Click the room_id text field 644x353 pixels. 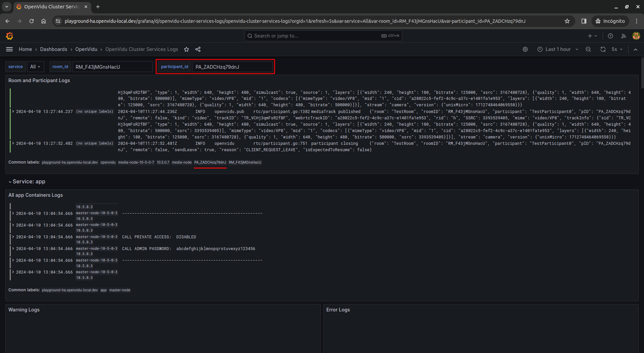point(112,67)
